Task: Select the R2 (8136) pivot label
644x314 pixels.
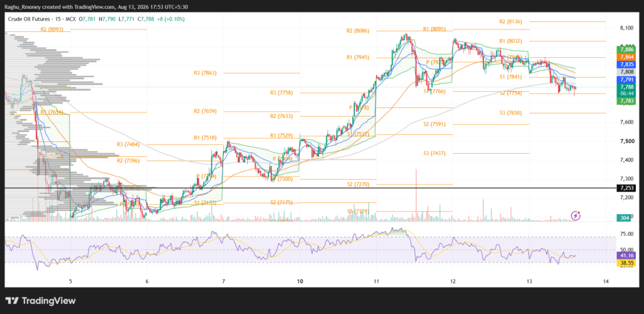Action: click(x=511, y=21)
